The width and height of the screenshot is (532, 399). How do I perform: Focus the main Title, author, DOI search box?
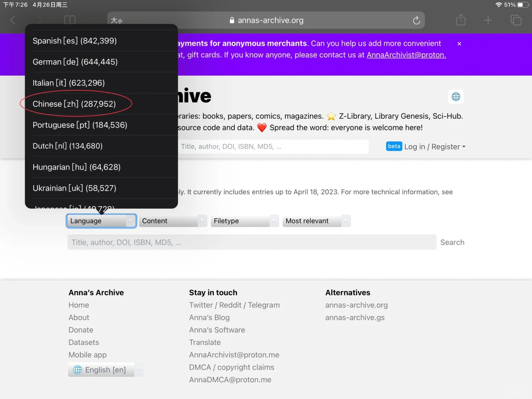[252, 242]
